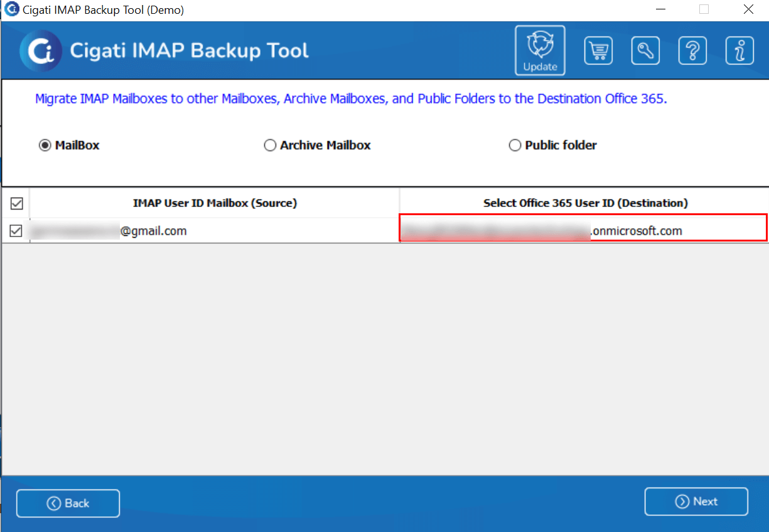Click the title bar Cigati app icon
Screen dimensions: 769x532
(x=11, y=9)
